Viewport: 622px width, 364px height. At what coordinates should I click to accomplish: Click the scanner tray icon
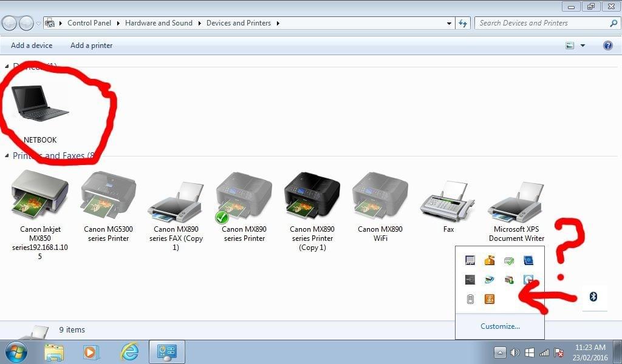click(x=490, y=280)
